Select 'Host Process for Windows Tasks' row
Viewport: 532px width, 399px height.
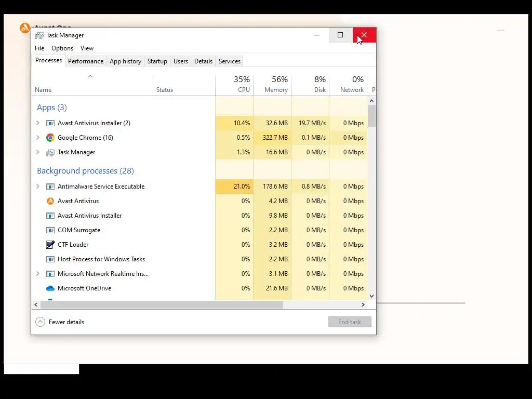click(x=199, y=259)
